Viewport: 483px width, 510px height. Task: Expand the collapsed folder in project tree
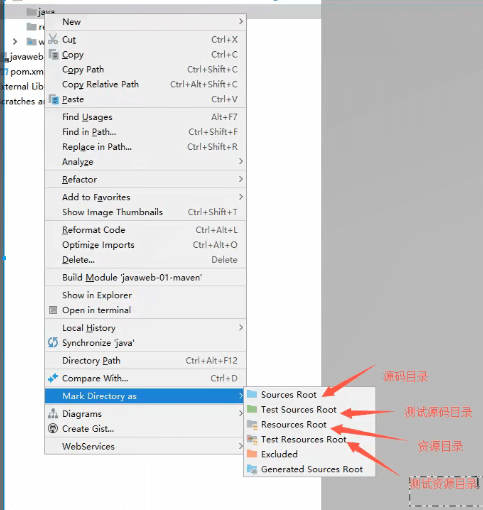[x=15, y=42]
